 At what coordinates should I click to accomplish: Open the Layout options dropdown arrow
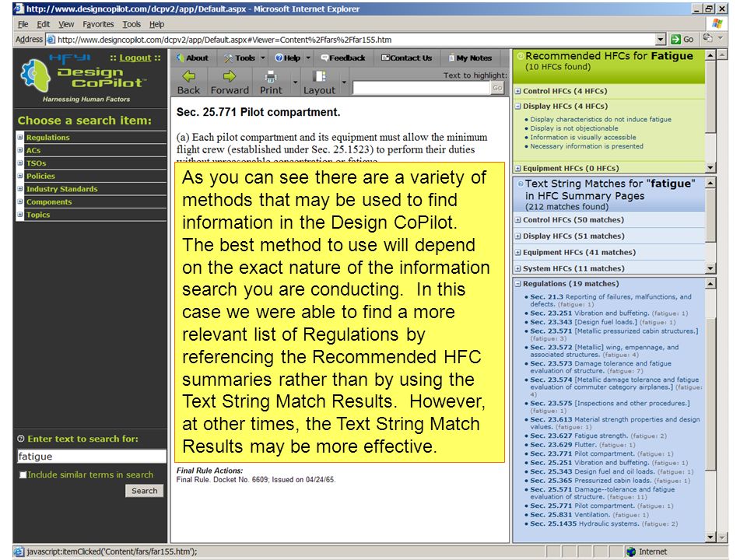click(x=344, y=82)
